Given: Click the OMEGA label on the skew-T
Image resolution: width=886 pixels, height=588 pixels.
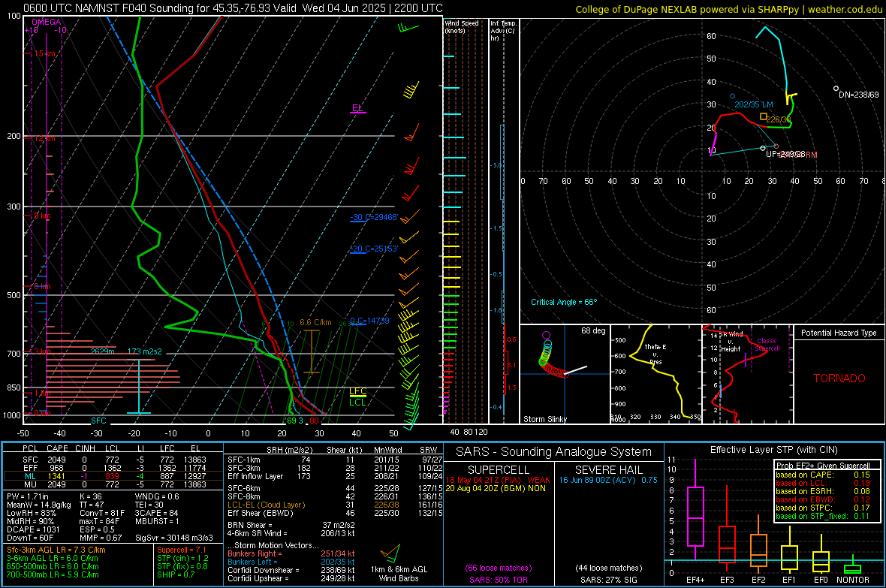Looking at the screenshot, I should click(46, 22).
